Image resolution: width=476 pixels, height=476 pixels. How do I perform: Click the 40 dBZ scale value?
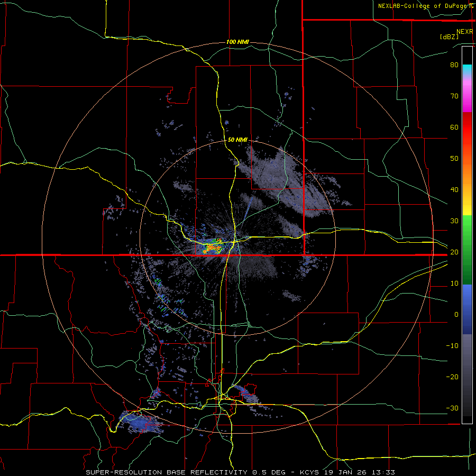pyautogui.click(x=454, y=190)
